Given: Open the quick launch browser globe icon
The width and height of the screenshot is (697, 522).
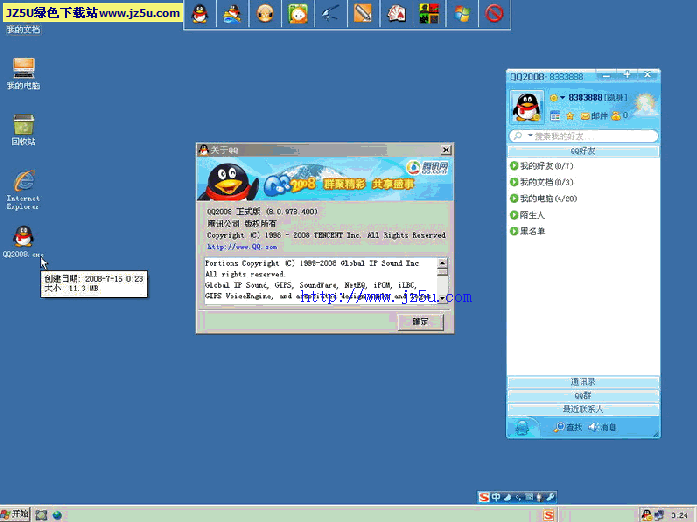Looking at the screenshot, I should 57,515.
